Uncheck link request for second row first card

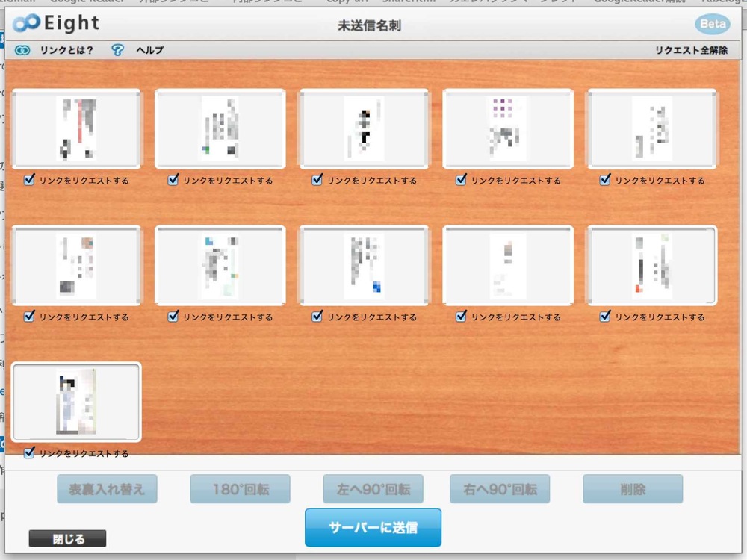point(30,316)
